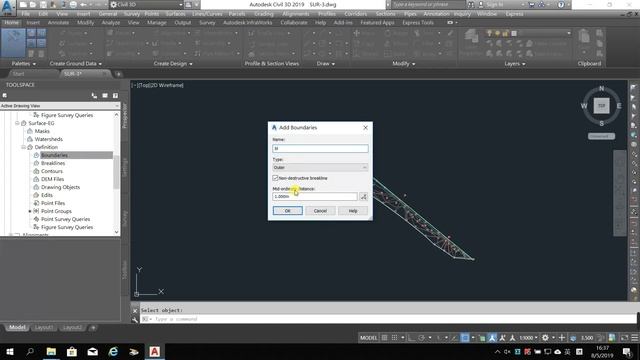Image resolution: width=640 pixels, height=360 pixels.
Task: Toggle Non-destructive breakline checkbox
Action: [275, 178]
